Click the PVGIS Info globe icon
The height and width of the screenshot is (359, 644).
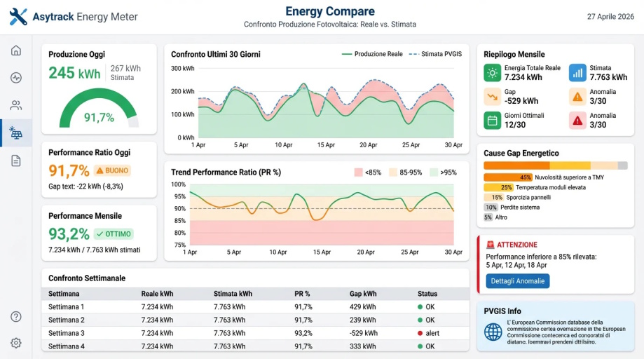coord(493,332)
